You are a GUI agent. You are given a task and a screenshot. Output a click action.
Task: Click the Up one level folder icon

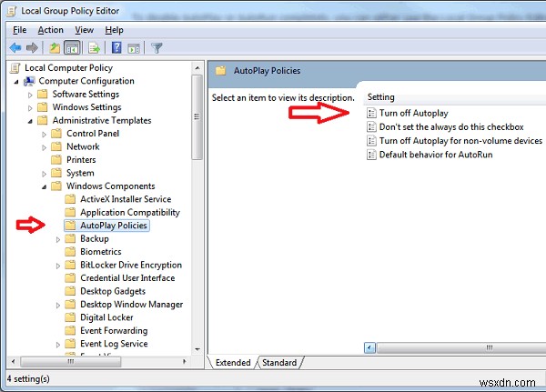pyautogui.click(x=55, y=47)
